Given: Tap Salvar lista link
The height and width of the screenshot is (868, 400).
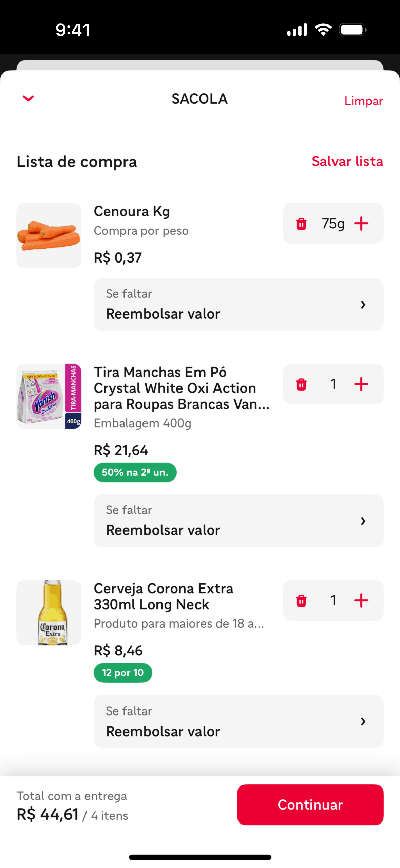Looking at the screenshot, I should point(347,161).
